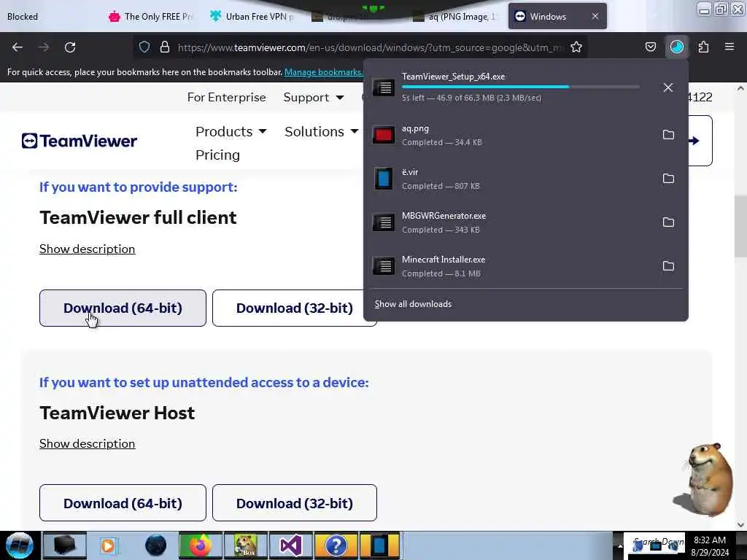
Task: Click the ë.vir file icon
Action: point(383,179)
